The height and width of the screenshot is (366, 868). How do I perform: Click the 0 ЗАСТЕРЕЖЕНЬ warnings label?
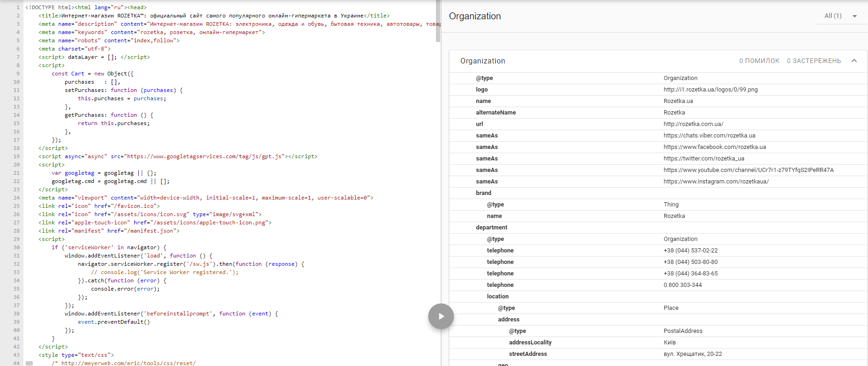coord(813,61)
